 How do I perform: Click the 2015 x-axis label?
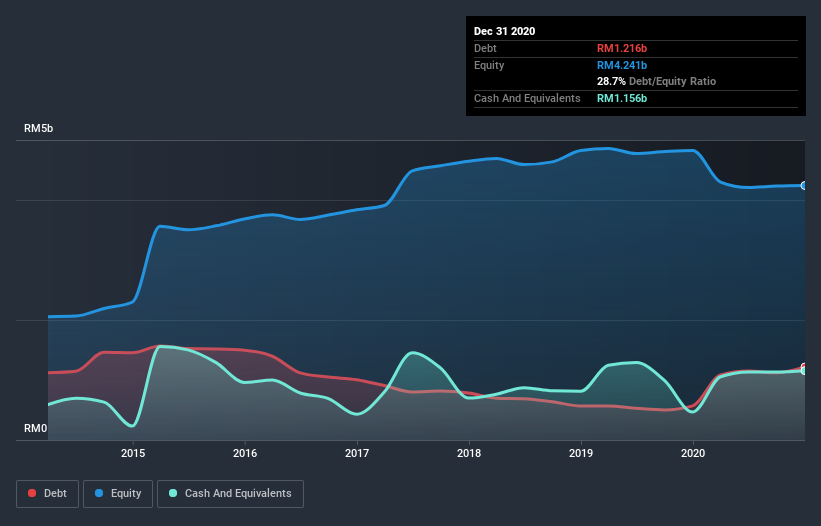coord(133,453)
